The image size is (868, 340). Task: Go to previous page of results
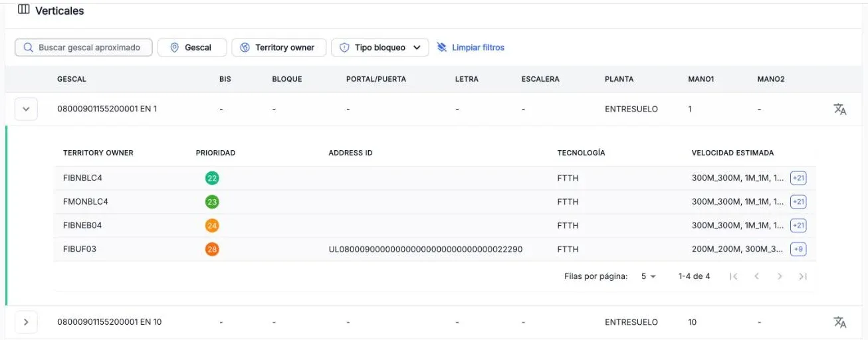(756, 276)
